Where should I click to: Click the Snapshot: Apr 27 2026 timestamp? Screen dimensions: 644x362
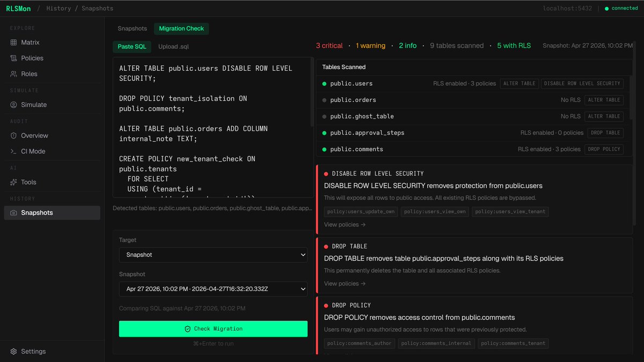(x=588, y=46)
